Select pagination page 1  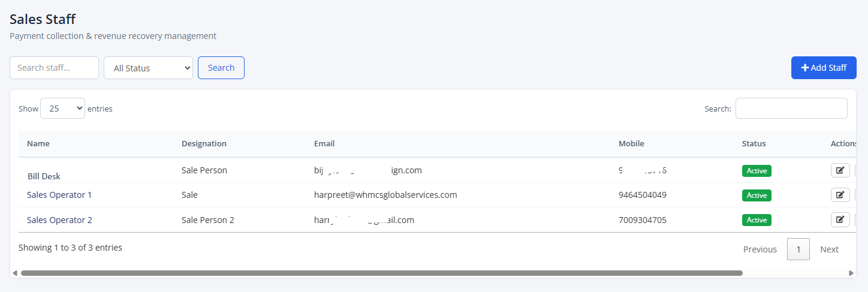click(798, 249)
